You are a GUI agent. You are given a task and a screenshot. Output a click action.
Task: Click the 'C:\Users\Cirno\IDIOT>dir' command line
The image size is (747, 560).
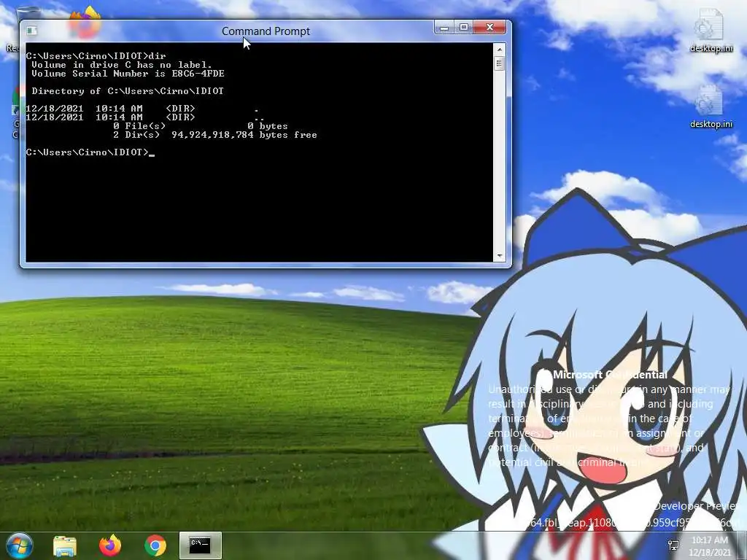tap(96, 55)
